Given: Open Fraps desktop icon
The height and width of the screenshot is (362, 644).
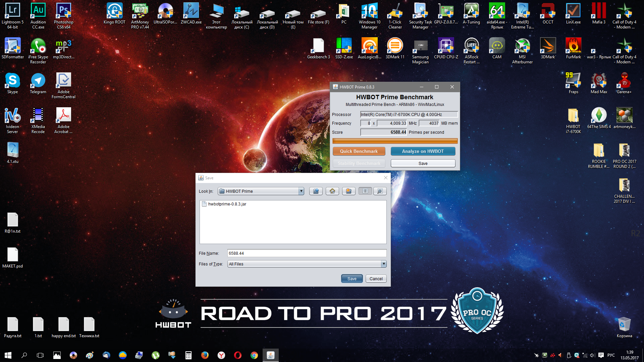Looking at the screenshot, I should click(x=574, y=83).
